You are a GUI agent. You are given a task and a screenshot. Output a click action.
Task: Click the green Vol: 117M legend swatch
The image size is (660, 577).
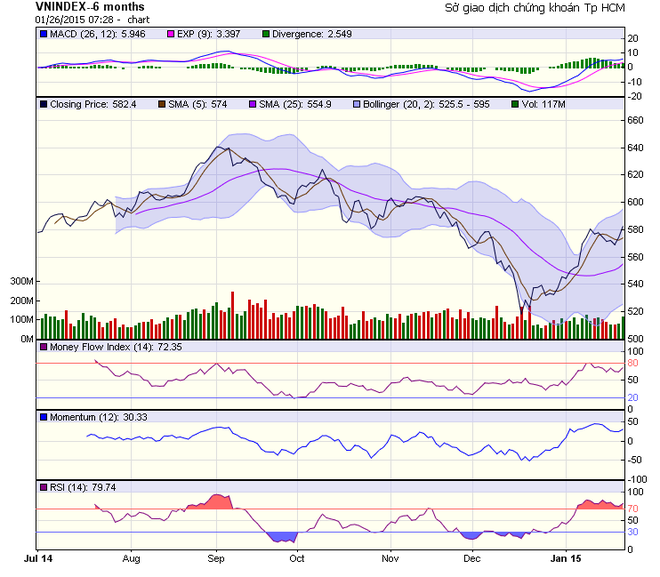coord(515,103)
